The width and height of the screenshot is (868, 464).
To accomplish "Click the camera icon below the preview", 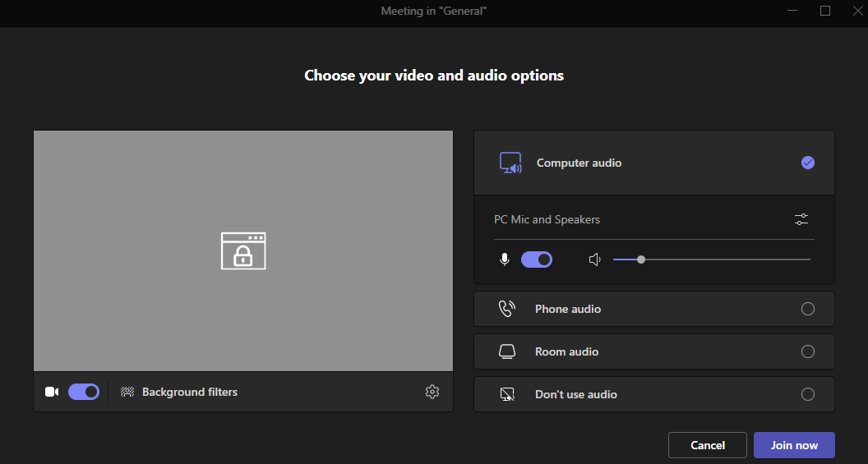I will (x=52, y=392).
